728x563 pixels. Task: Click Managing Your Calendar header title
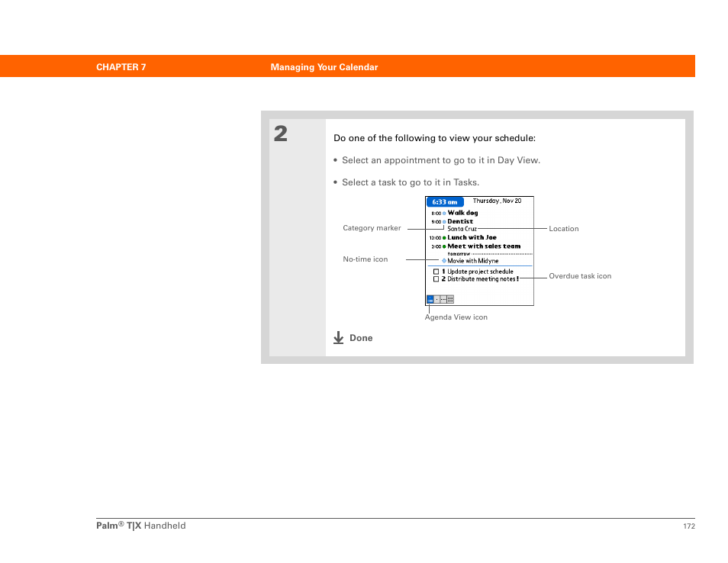[324, 67]
